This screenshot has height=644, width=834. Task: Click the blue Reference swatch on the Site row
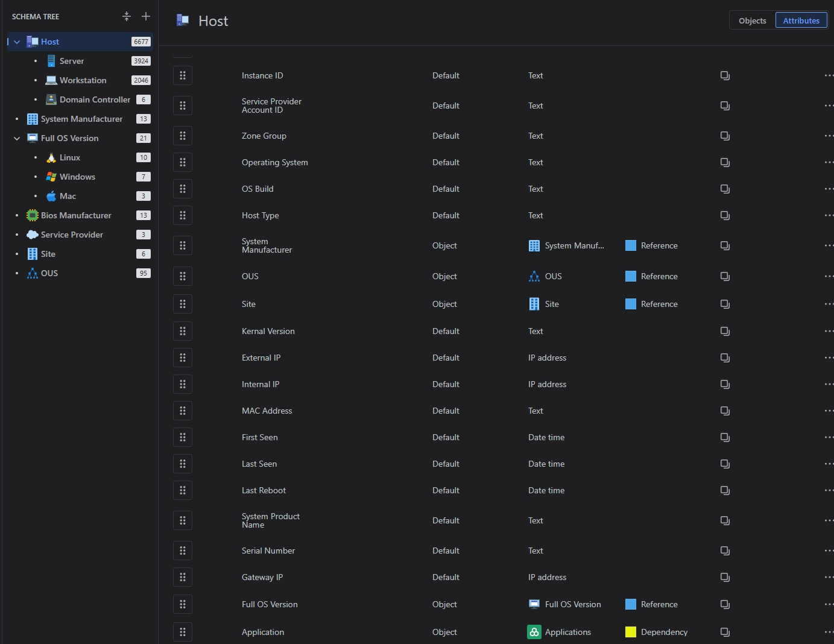click(x=630, y=304)
